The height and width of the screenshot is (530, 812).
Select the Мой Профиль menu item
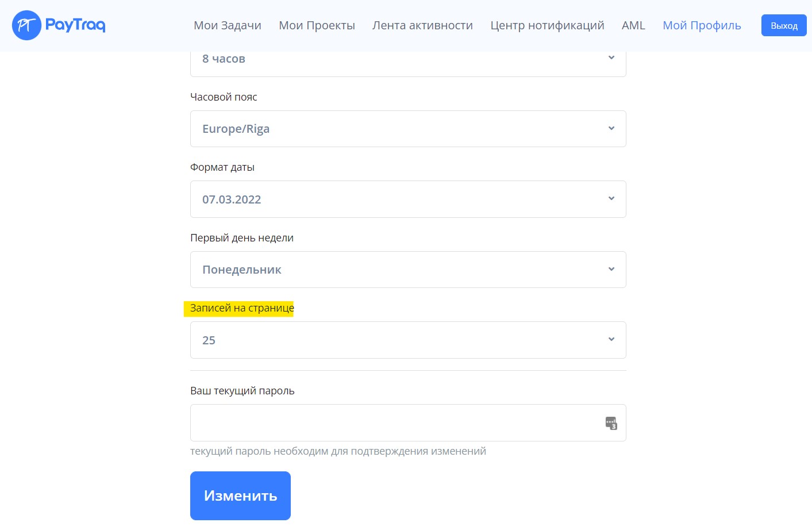pos(702,25)
